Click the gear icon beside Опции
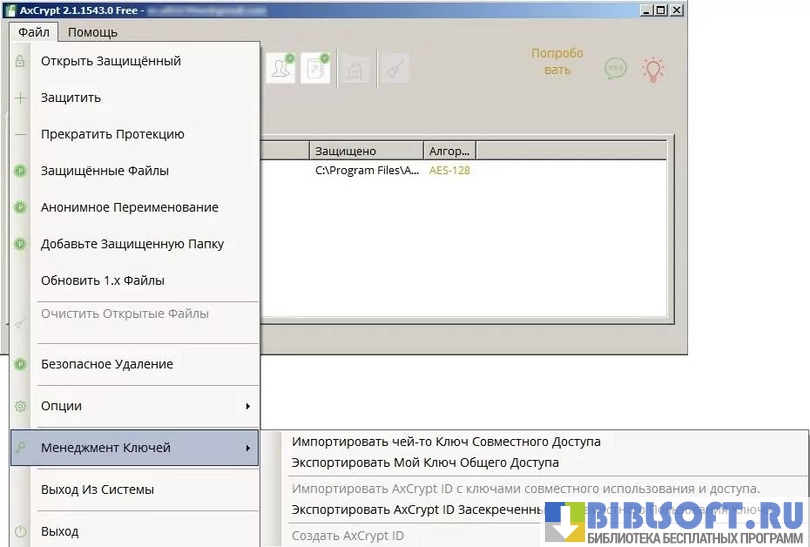Image resolution: width=810 pixels, height=547 pixels. tap(20, 406)
